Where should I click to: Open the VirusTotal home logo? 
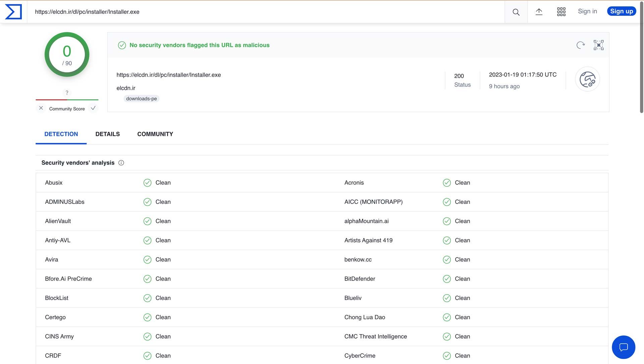[13, 12]
